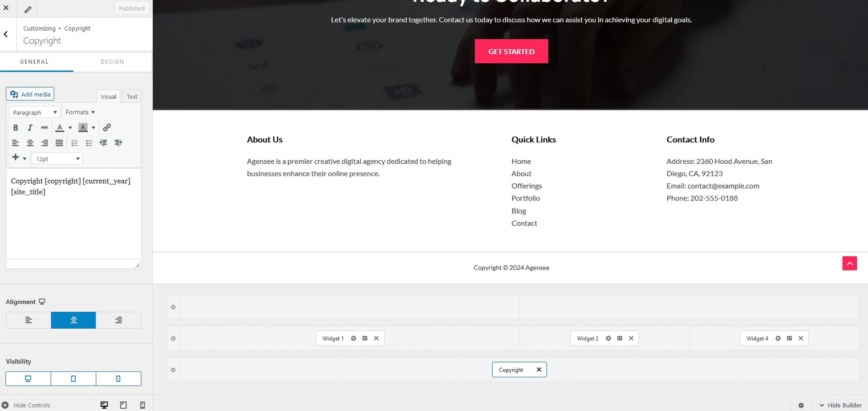Remove the Copyright element from builder

pos(539,370)
